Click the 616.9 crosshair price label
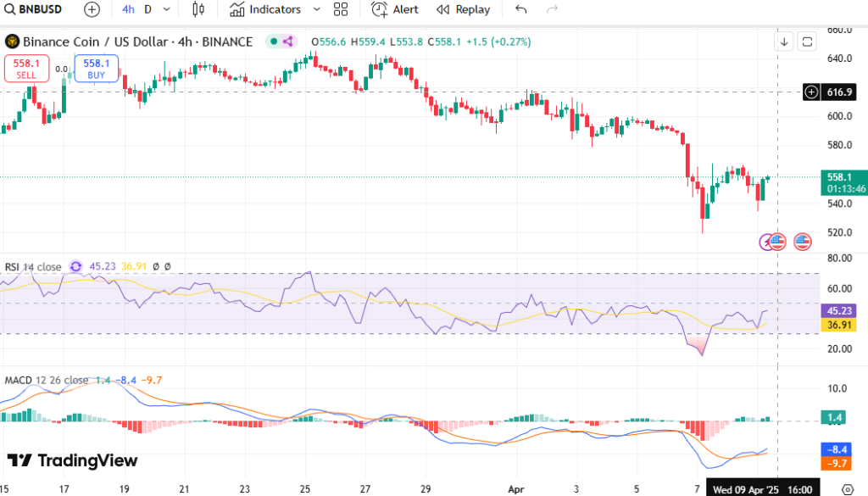868x496 pixels. (x=839, y=92)
